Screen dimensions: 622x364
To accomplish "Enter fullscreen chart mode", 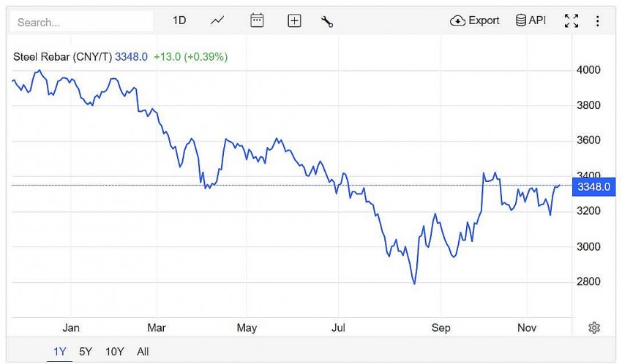I will 572,21.
